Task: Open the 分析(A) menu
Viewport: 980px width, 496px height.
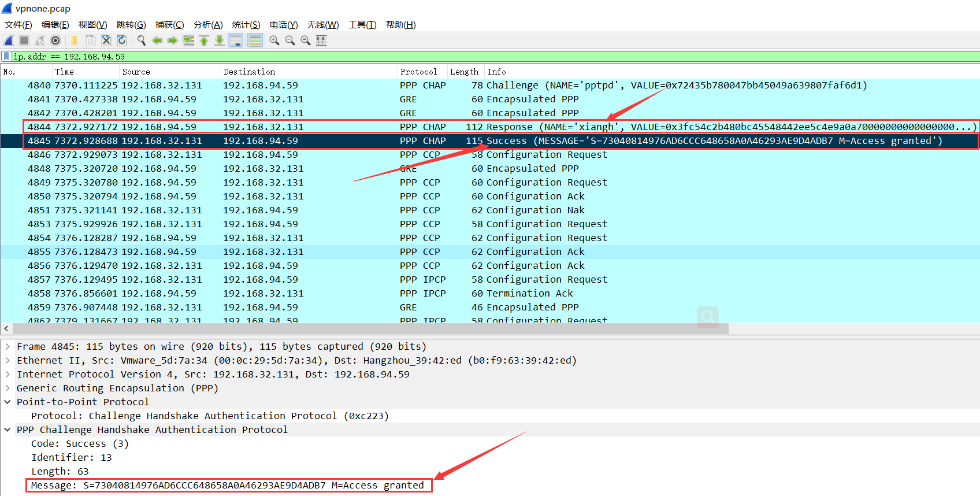Action: [x=208, y=25]
